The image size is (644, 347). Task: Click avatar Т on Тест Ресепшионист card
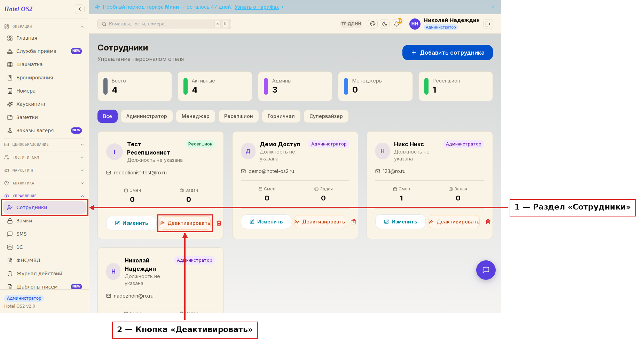point(114,152)
